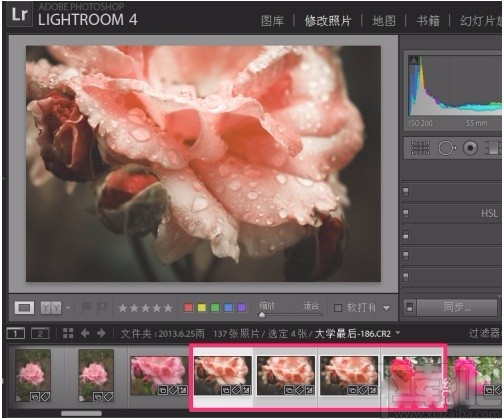Select second highlighted rose thumbnail in filmstrip

[286, 376]
